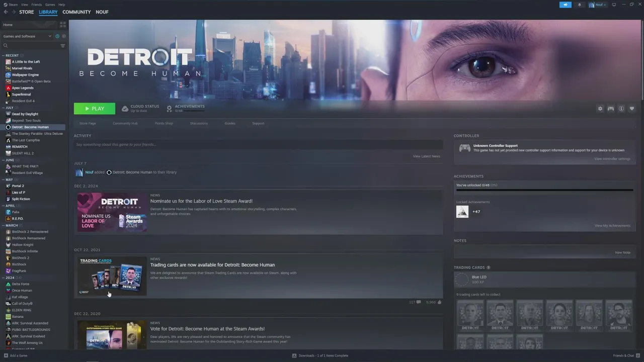Collapse the MAY section

pyautogui.click(x=3, y=179)
